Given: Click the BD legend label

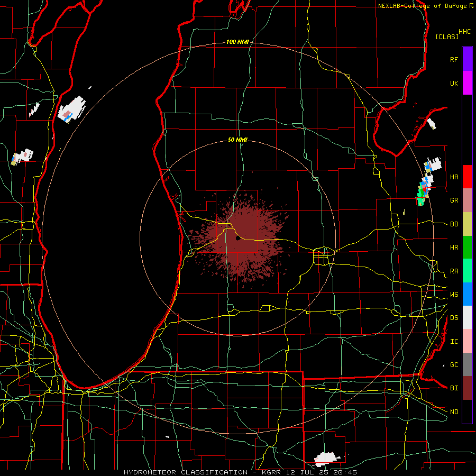Looking at the screenshot, I should (x=454, y=224).
